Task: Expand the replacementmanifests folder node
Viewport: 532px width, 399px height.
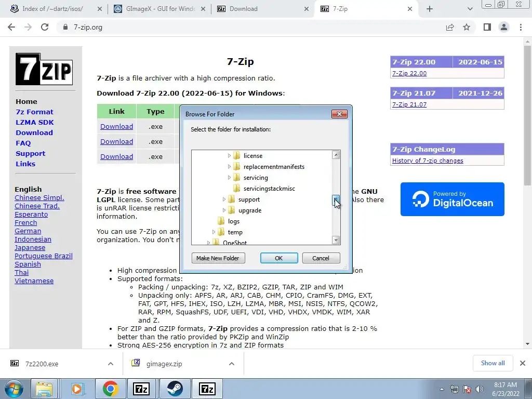Action: tap(229, 167)
